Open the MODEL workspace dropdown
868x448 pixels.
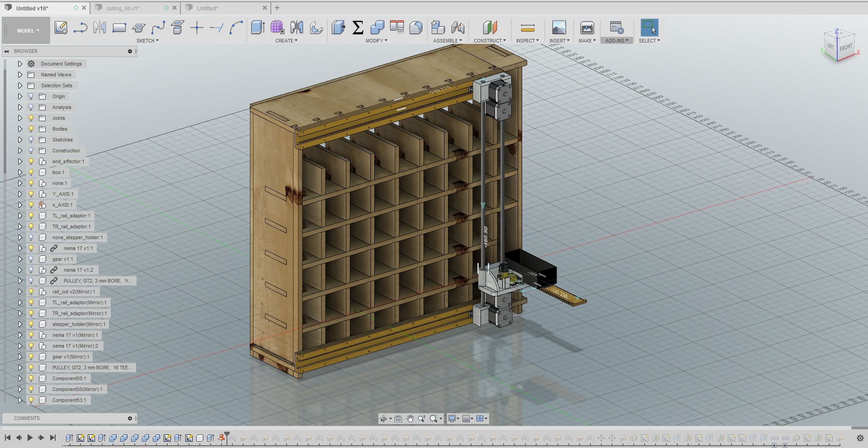[x=28, y=31]
